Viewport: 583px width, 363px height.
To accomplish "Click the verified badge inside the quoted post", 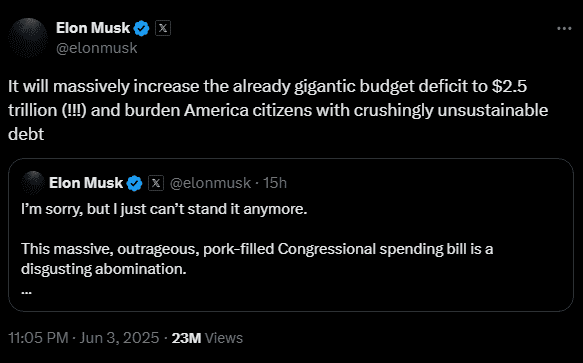I will point(135,183).
